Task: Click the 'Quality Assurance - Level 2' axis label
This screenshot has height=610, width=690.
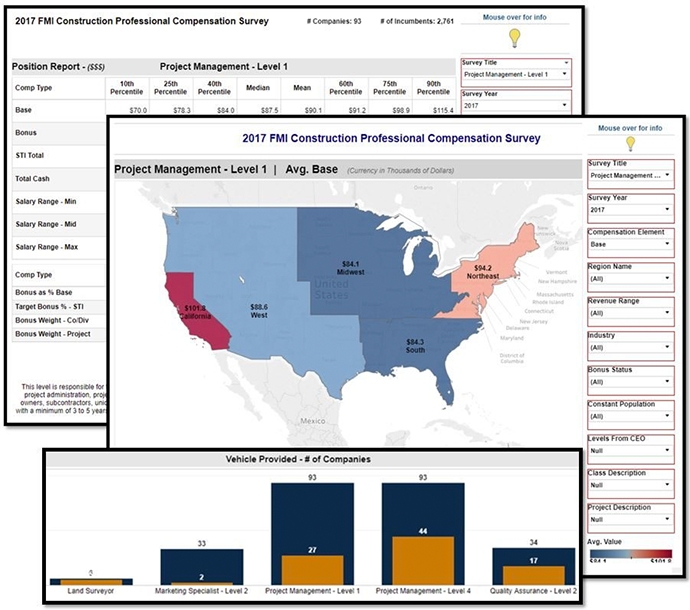Action: [x=534, y=591]
